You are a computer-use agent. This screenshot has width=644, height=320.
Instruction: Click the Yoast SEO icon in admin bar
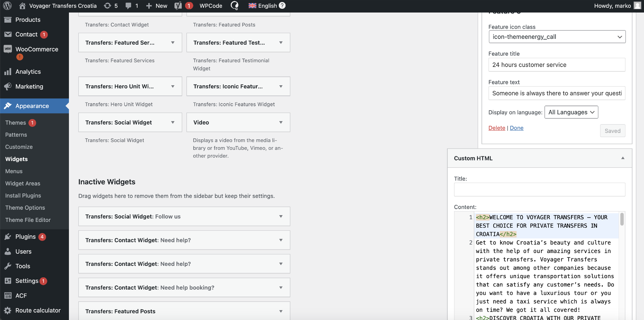178,6
